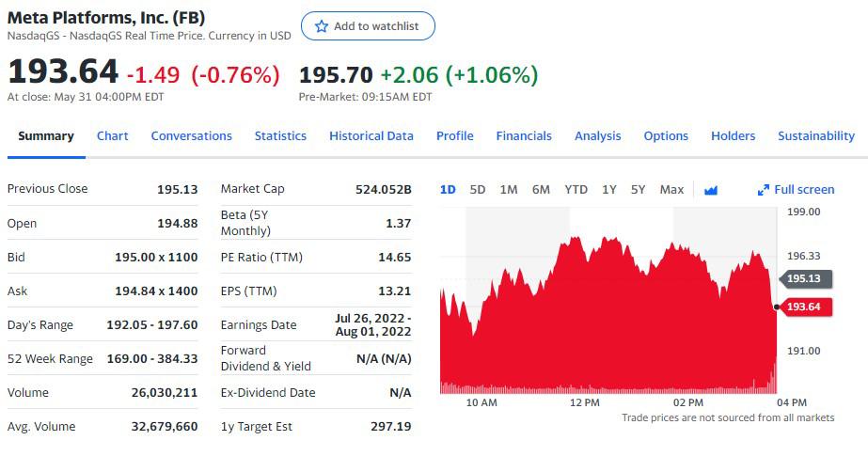
Task: Open the Full screen chart link
Action: click(x=796, y=190)
